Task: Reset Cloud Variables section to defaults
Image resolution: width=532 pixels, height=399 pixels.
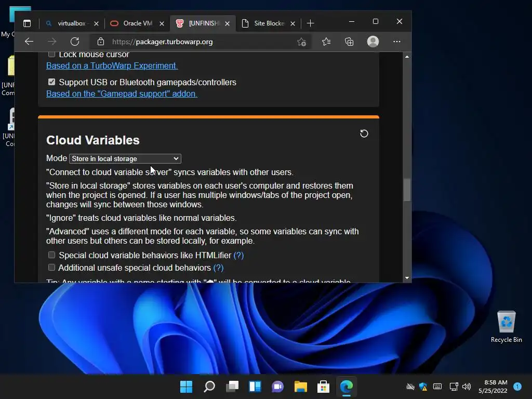Action: tap(364, 134)
